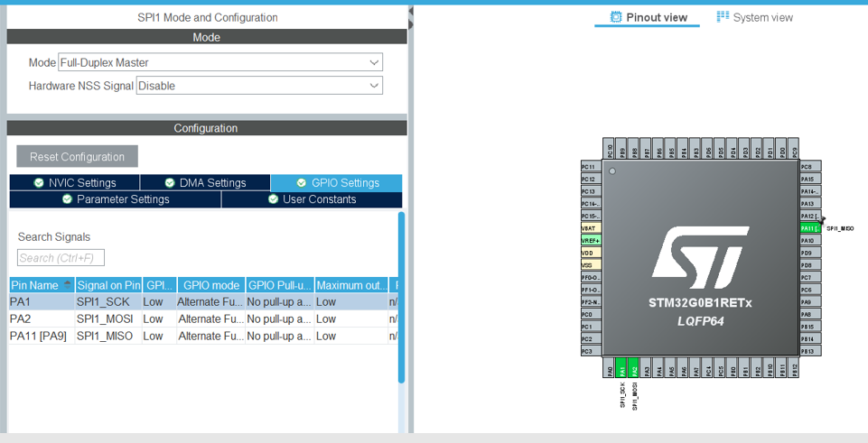
Task: Click the PB12 pin on the chip
Action: click(795, 367)
